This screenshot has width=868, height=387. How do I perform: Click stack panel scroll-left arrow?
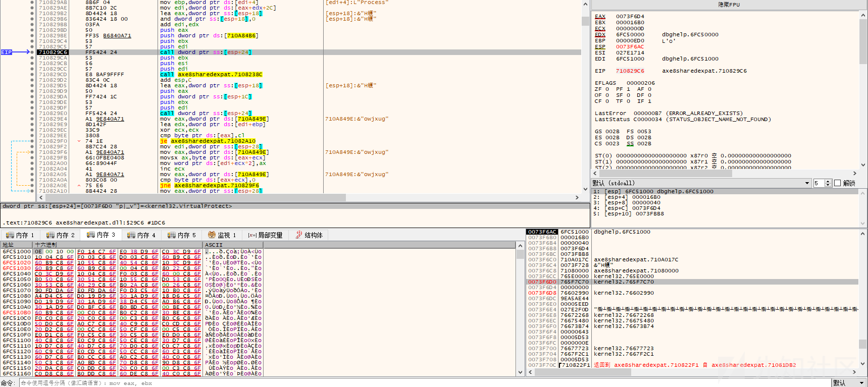530,372
